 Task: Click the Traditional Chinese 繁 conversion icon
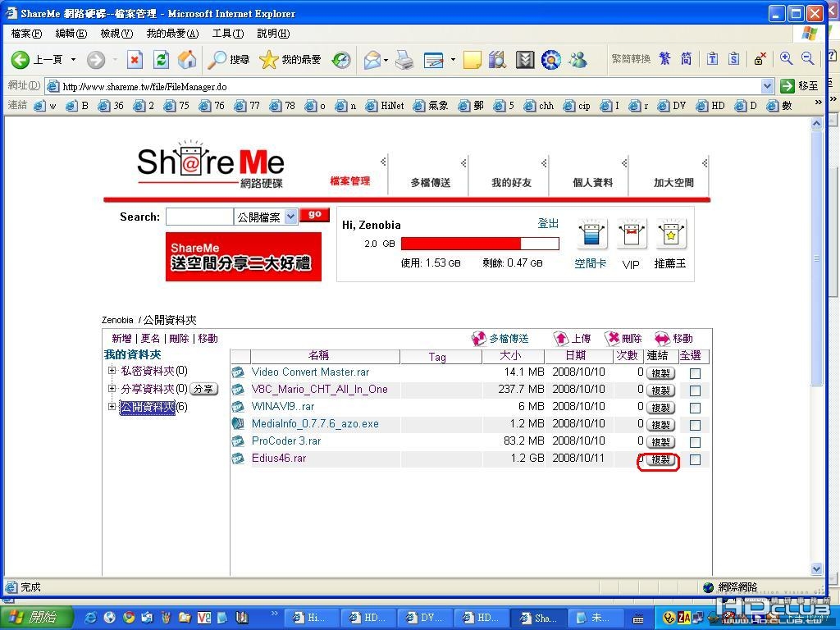[664, 58]
